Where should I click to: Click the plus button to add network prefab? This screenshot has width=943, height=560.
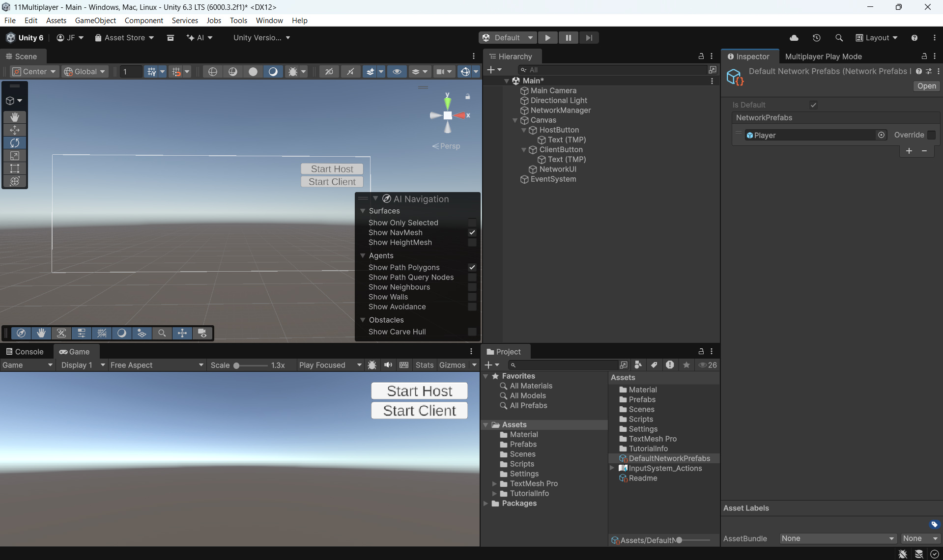(909, 151)
